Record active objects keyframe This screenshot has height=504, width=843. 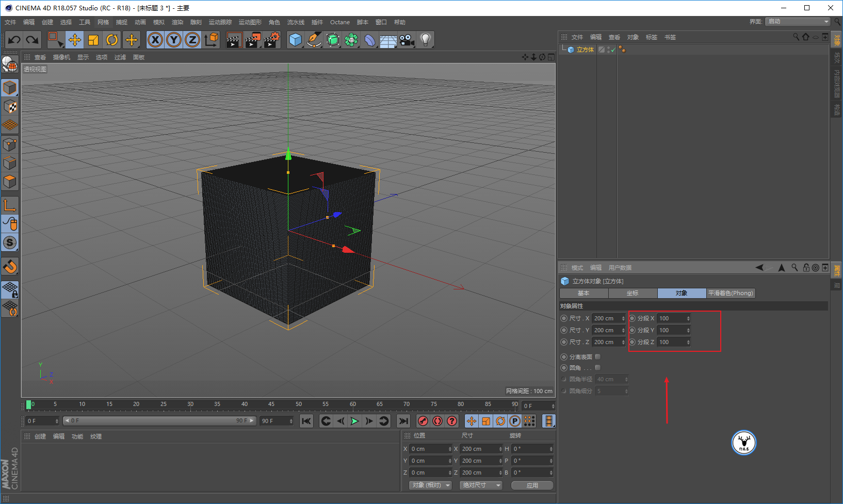(423, 421)
